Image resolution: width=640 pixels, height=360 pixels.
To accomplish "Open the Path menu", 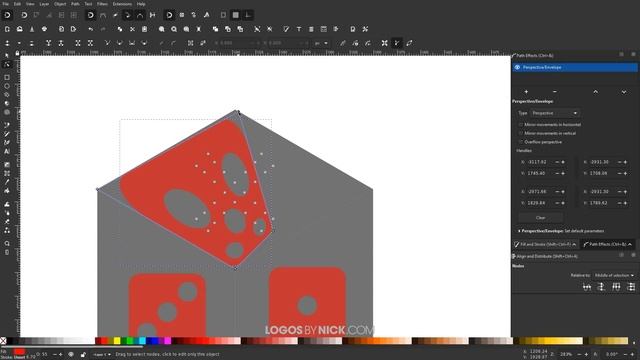I will (76, 4).
